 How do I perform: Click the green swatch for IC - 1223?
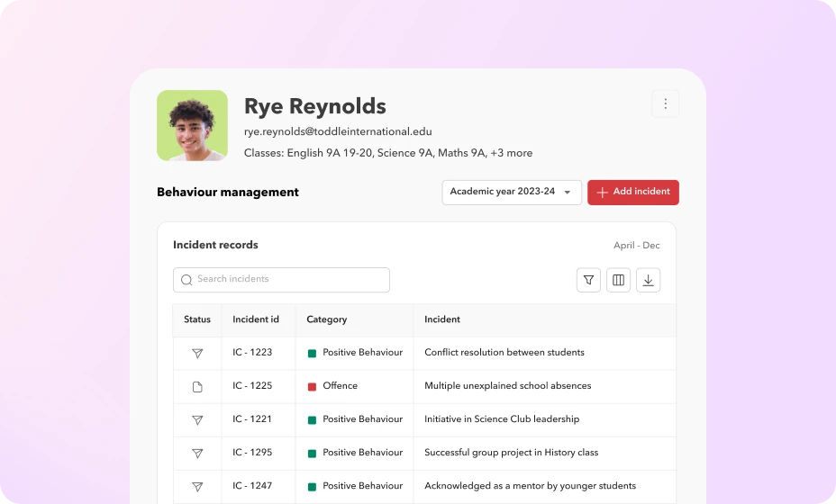312,353
